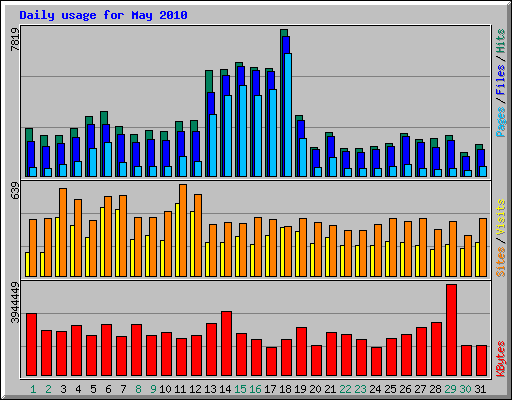Click the 3944449 KBytes axis label
Image resolution: width=512 pixels, height=400 pixels.
(15, 303)
